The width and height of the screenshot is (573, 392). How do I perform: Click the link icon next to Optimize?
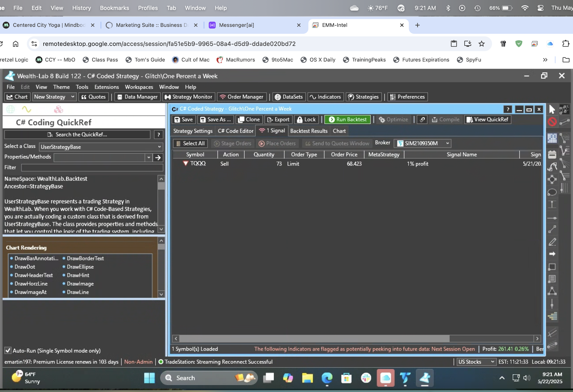(422, 119)
